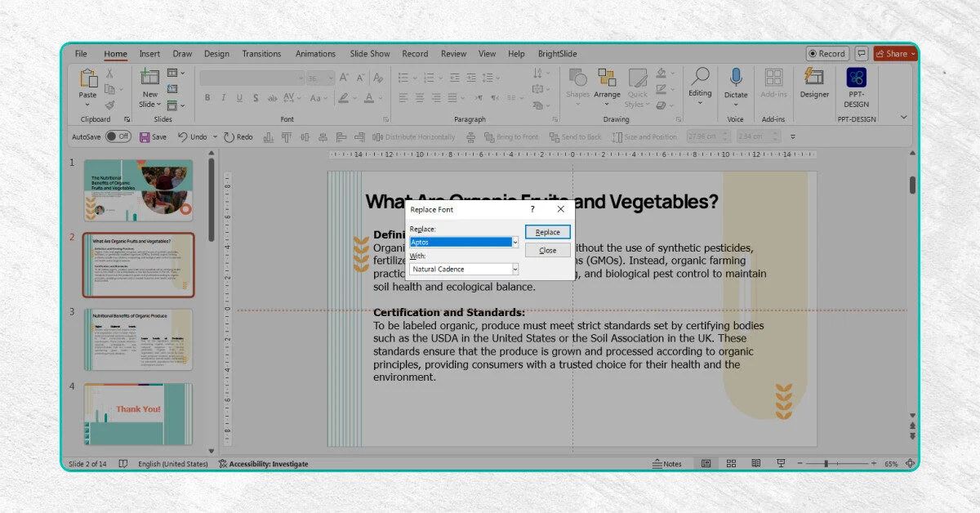This screenshot has height=513, width=980.
Task: Switch to the BrightSlide tab
Action: pyautogui.click(x=557, y=54)
